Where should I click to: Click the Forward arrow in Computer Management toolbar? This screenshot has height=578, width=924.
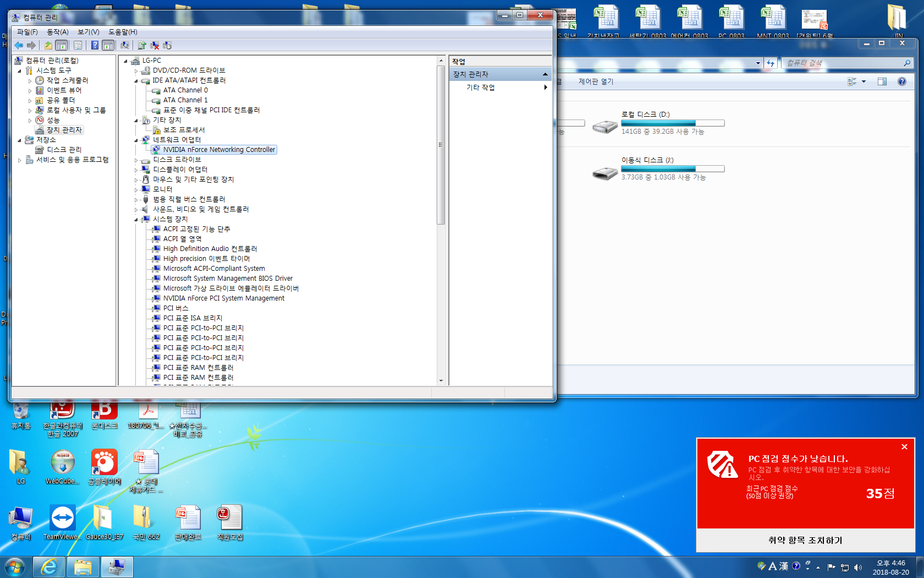click(31, 45)
